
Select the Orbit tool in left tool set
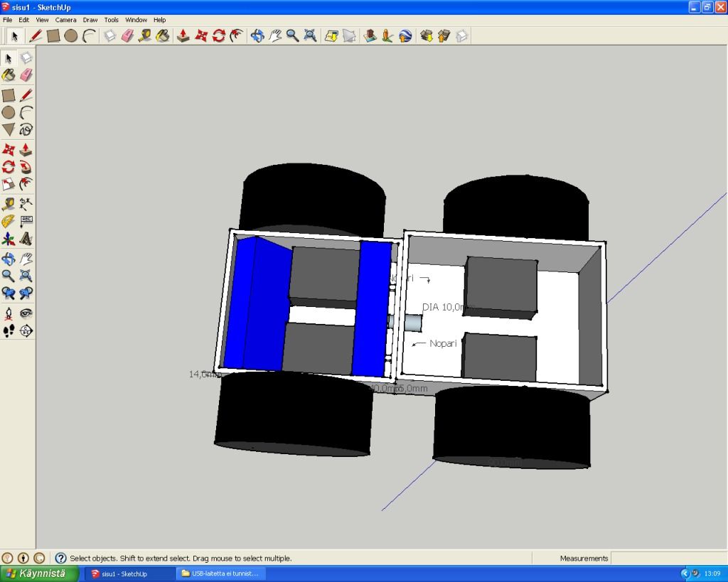(9, 259)
